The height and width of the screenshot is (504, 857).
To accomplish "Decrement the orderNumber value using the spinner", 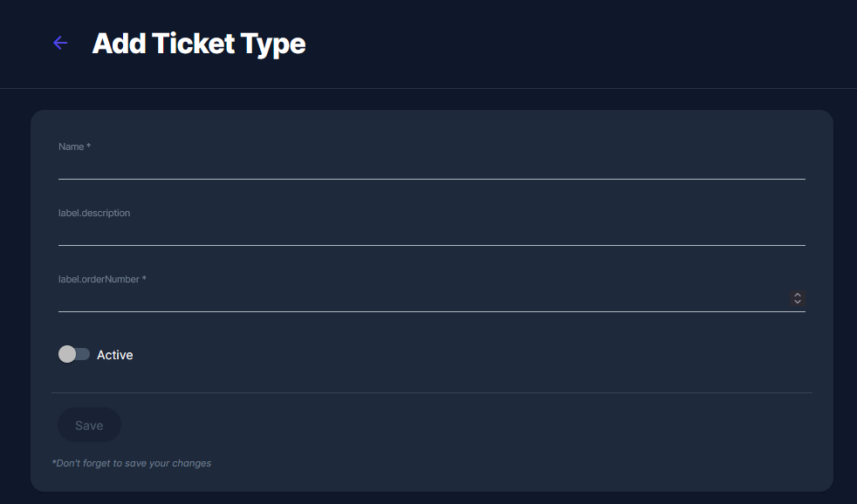I will coord(797,302).
